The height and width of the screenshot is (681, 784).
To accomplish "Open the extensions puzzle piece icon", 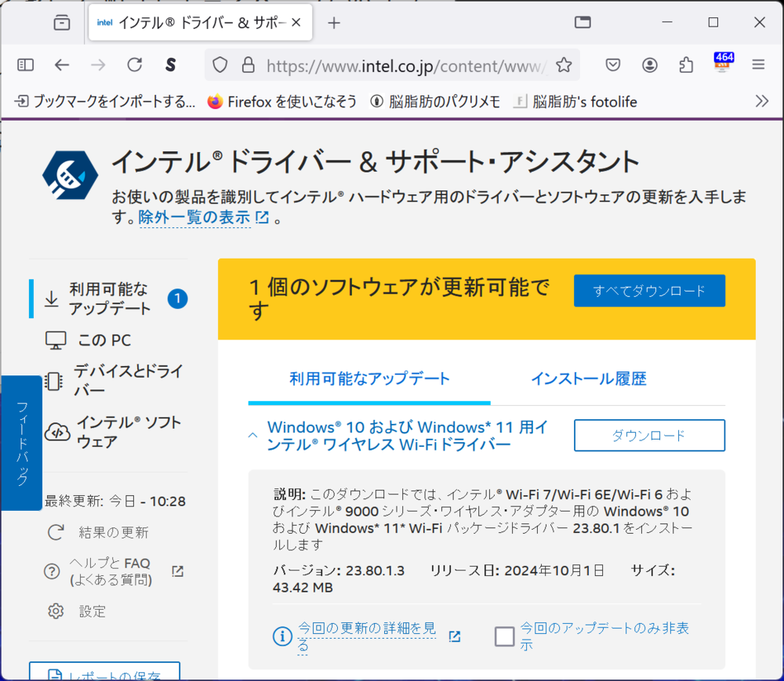I will coord(686,65).
